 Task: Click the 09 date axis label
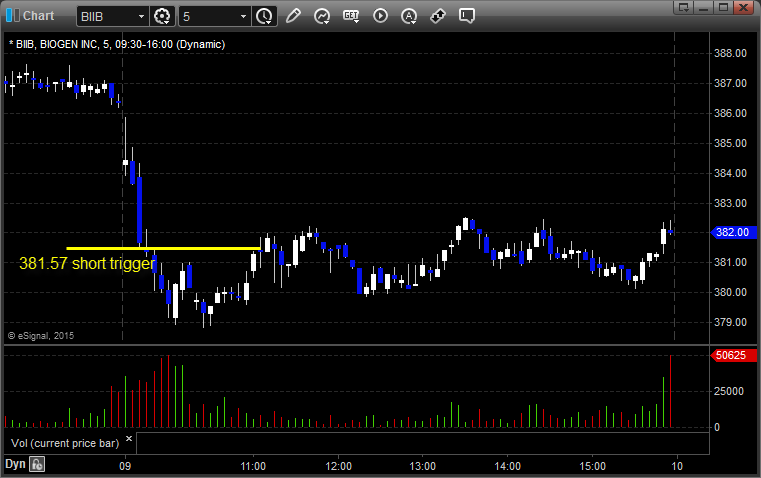[x=125, y=466]
